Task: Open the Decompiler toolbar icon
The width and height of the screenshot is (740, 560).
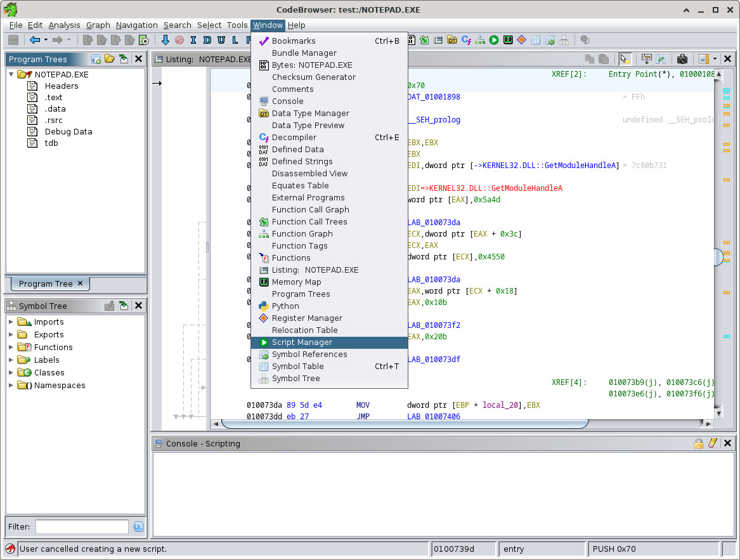Action: pos(466,40)
